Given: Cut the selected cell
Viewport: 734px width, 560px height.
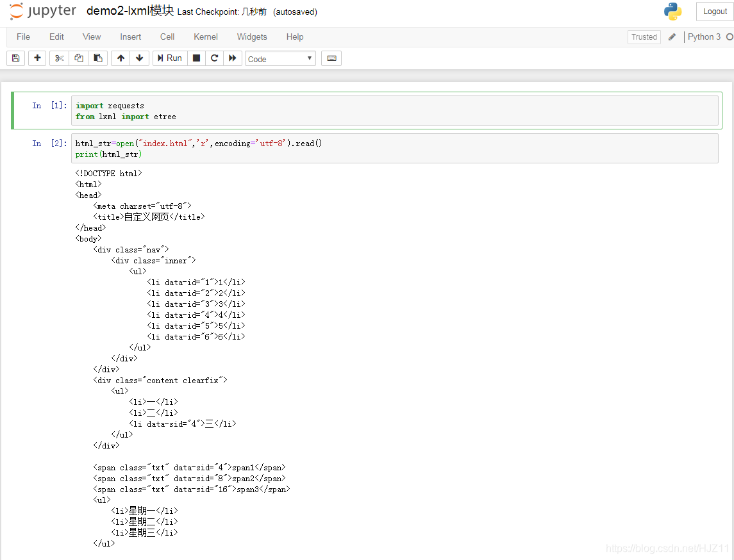Looking at the screenshot, I should click(59, 58).
